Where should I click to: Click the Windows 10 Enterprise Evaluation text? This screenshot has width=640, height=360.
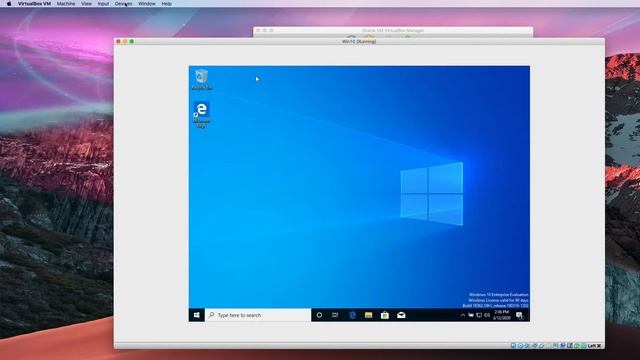point(498,295)
